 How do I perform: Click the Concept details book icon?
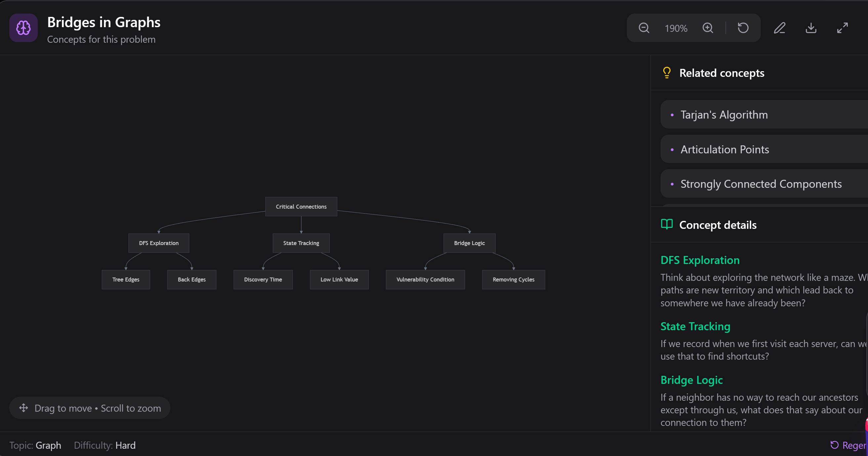[x=667, y=224]
